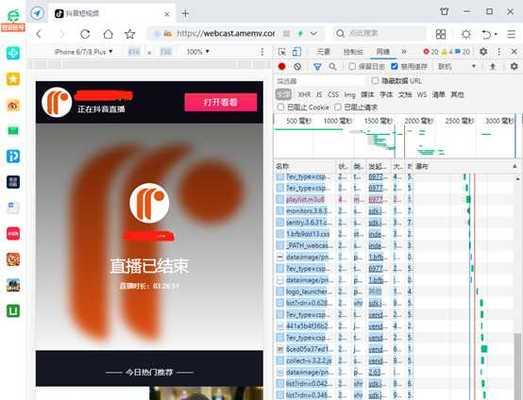This screenshot has width=523, height=400.
Task: Filter requests by CSS type
Action: pos(333,95)
